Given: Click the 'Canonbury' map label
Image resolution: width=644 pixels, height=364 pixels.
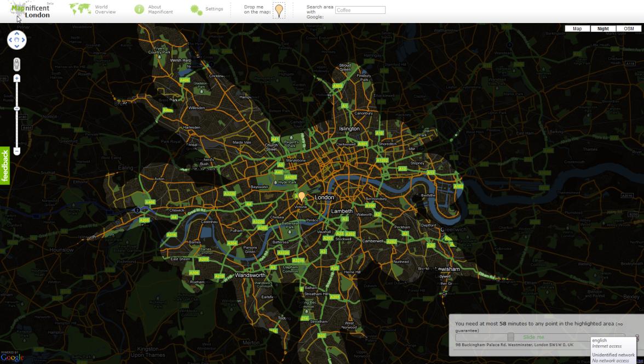Looking at the screenshot, I should pyautogui.click(x=364, y=113).
